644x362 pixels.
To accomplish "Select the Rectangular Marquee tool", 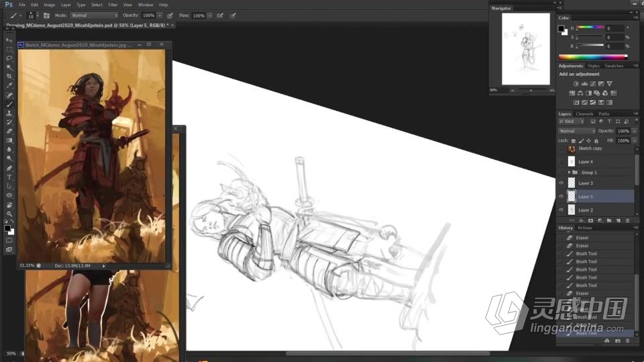I will 9,50.
